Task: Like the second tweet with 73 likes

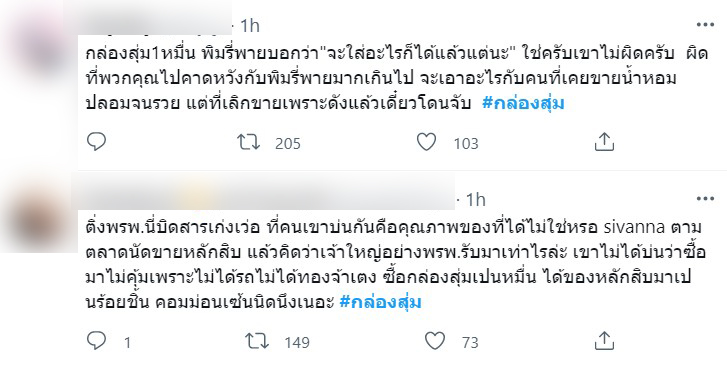Action: (x=435, y=342)
